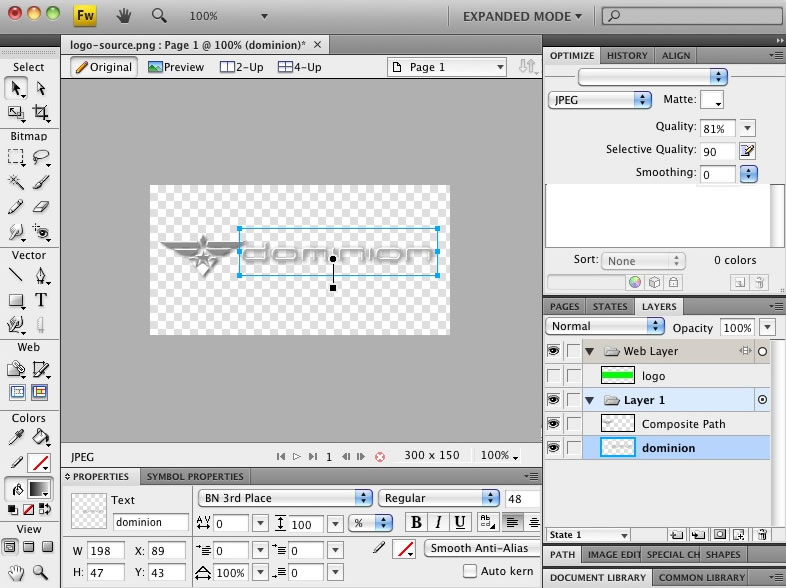Viewport: 786px width, 588px height.
Task: Select the Pen tool
Action: 41,275
